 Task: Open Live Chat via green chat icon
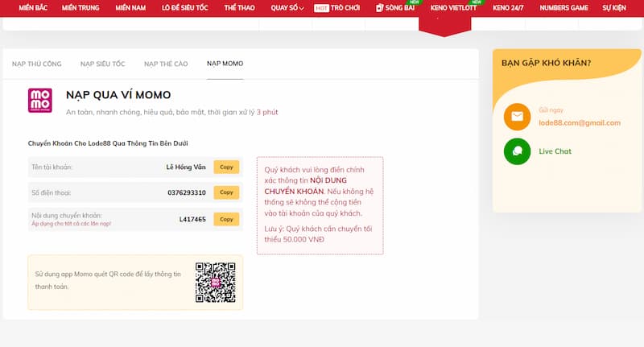517,151
